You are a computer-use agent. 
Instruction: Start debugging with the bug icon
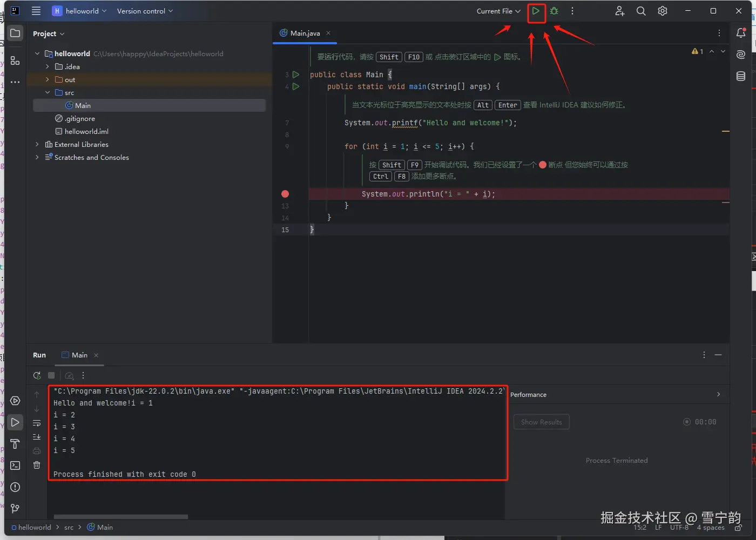click(554, 11)
